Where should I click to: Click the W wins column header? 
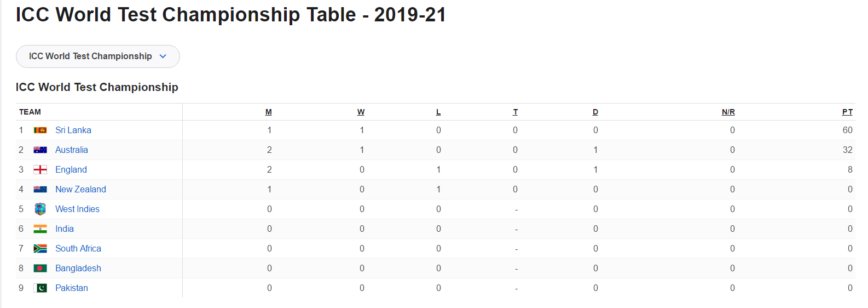click(361, 112)
